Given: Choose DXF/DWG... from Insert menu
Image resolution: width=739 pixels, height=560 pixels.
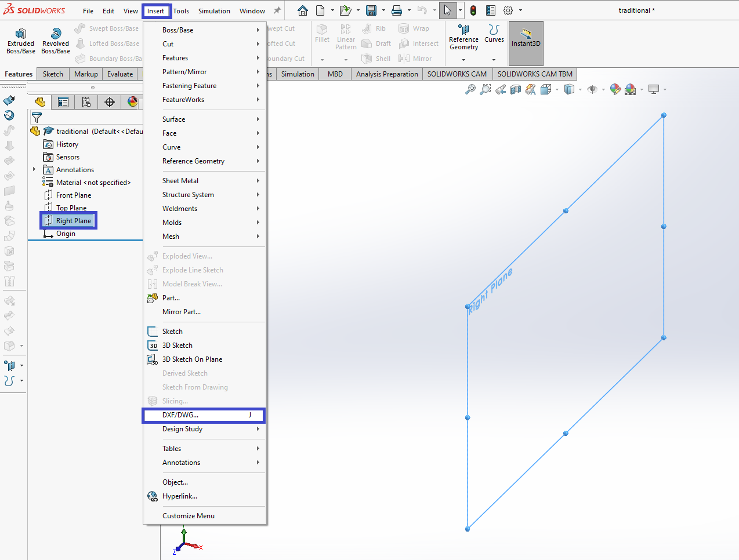Looking at the screenshot, I should click(x=205, y=414).
